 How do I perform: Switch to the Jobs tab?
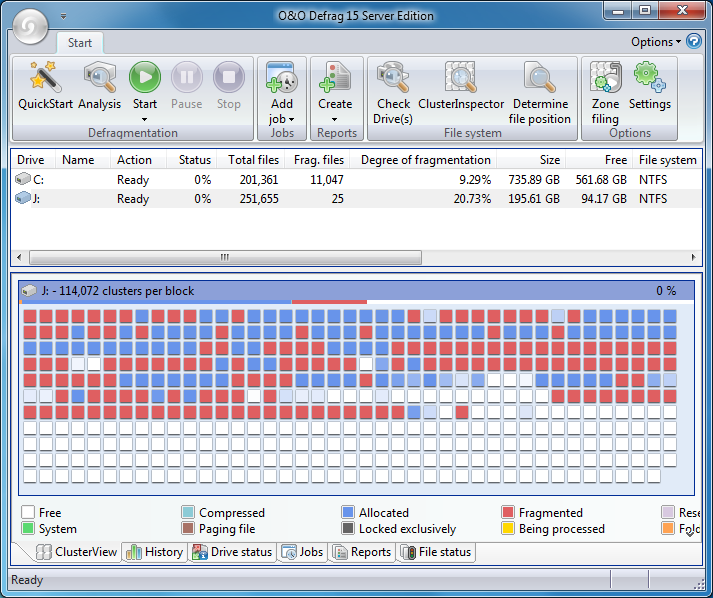click(302, 552)
